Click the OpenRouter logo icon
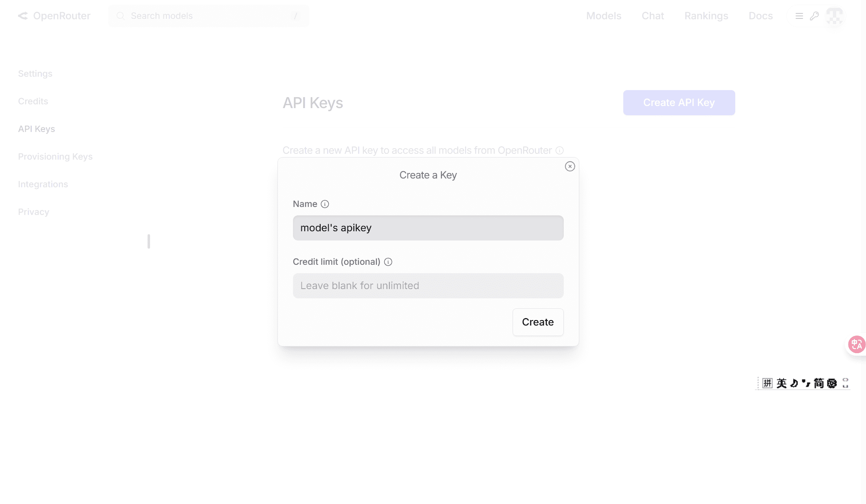This screenshot has width=866, height=504. (x=23, y=16)
